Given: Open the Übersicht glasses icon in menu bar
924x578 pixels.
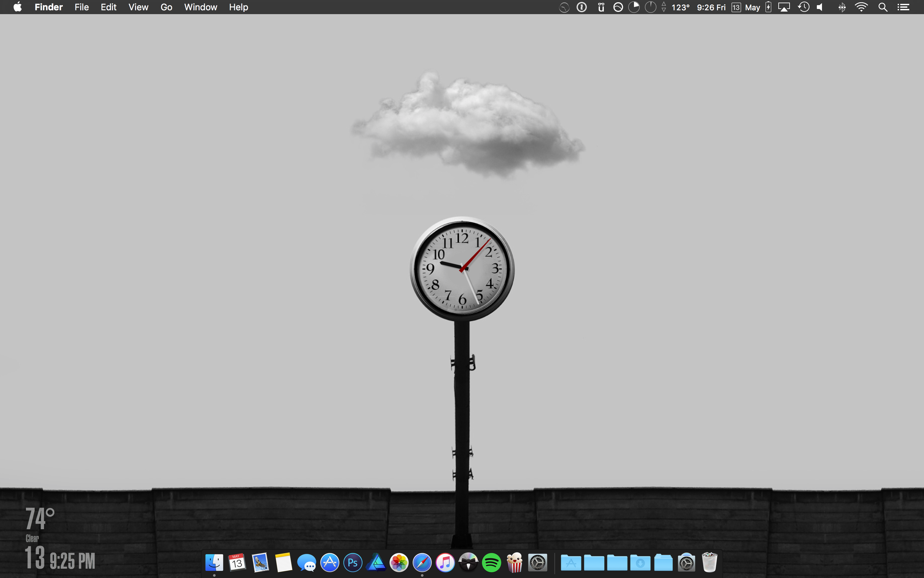Looking at the screenshot, I should pyautogui.click(x=601, y=7).
